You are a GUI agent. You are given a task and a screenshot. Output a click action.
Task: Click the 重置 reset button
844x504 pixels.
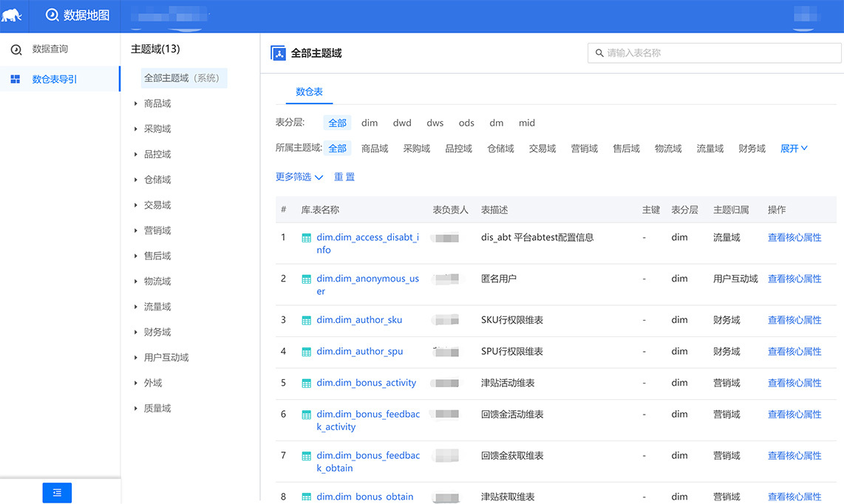click(344, 177)
